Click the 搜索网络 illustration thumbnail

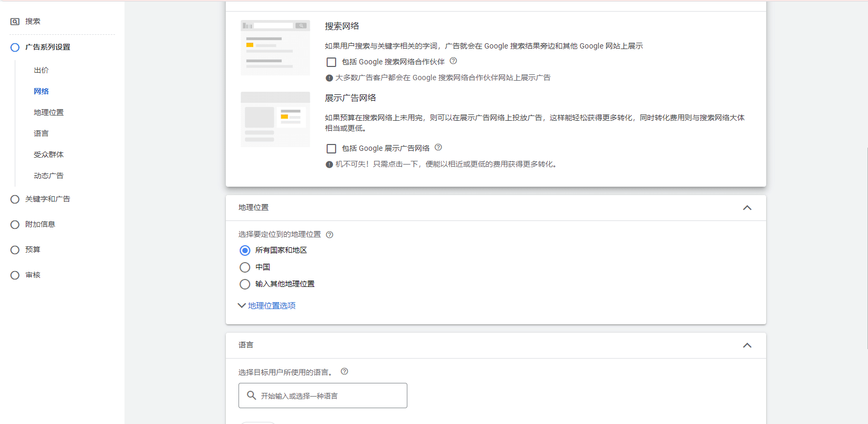coord(275,47)
